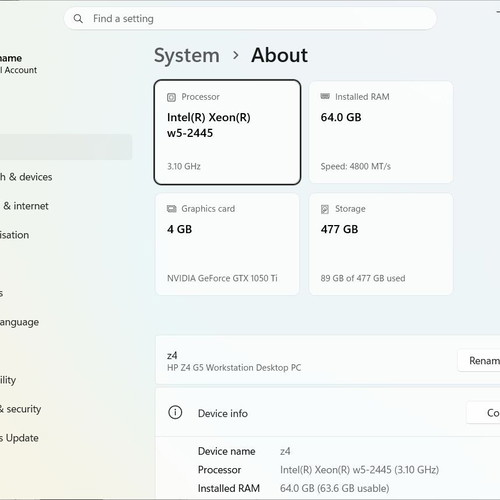Click the Installed RAM memory icon
The height and width of the screenshot is (500, 500).
(x=325, y=97)
